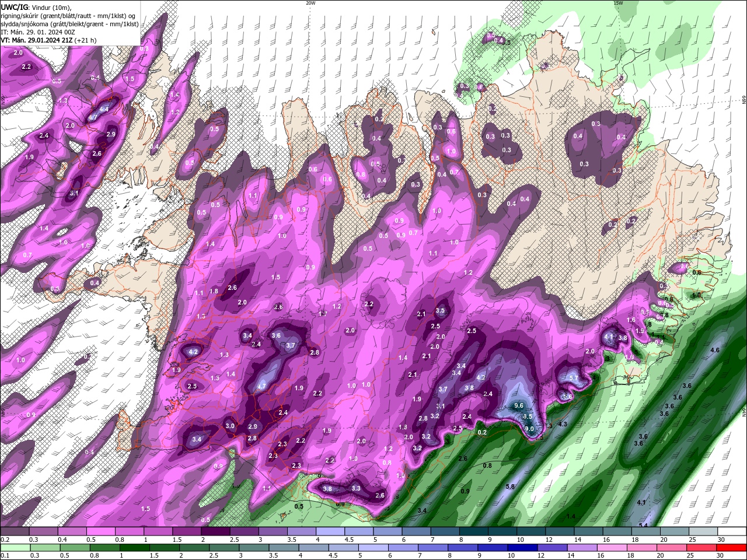Image resolution: width=747 pixels, height=560 pixels.
Task: Select the 2 dark purple swatch in upper legend
Action: point(215,532)
